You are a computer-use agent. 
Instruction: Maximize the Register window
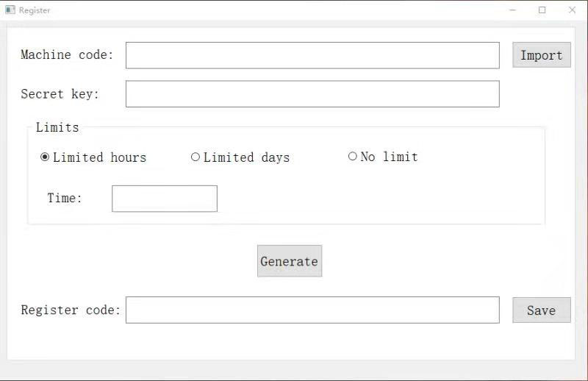point(542,10)
